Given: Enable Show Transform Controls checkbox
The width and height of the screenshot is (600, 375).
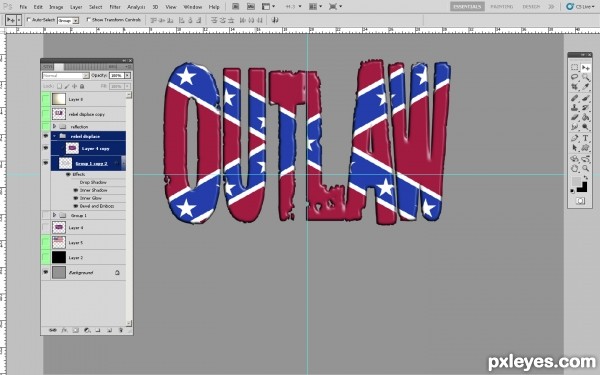Looking at the screenshot, I should click(88, 20).
